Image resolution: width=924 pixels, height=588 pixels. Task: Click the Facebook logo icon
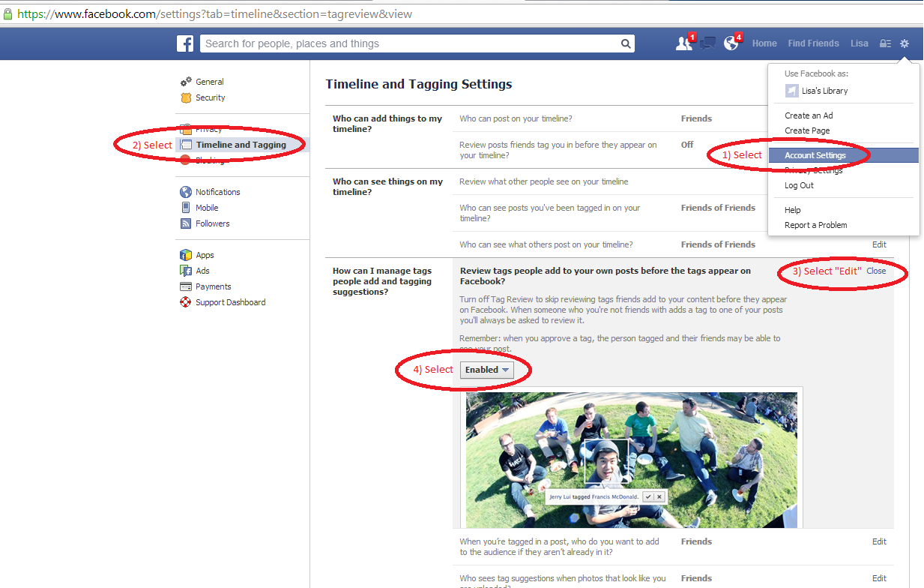click(184, 43)
